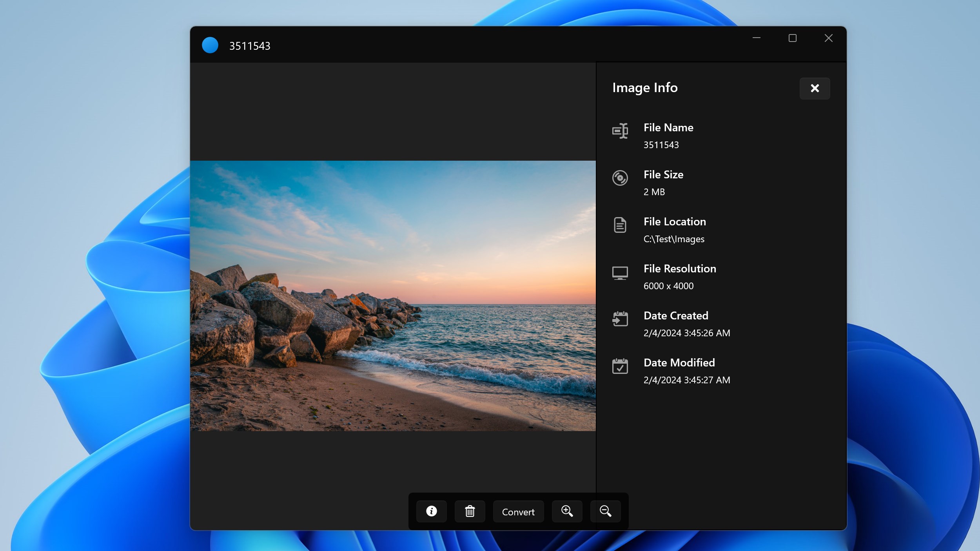This screenshot has width=980, height=551.
Task: Click the File Location label
Action: (675, 222)
